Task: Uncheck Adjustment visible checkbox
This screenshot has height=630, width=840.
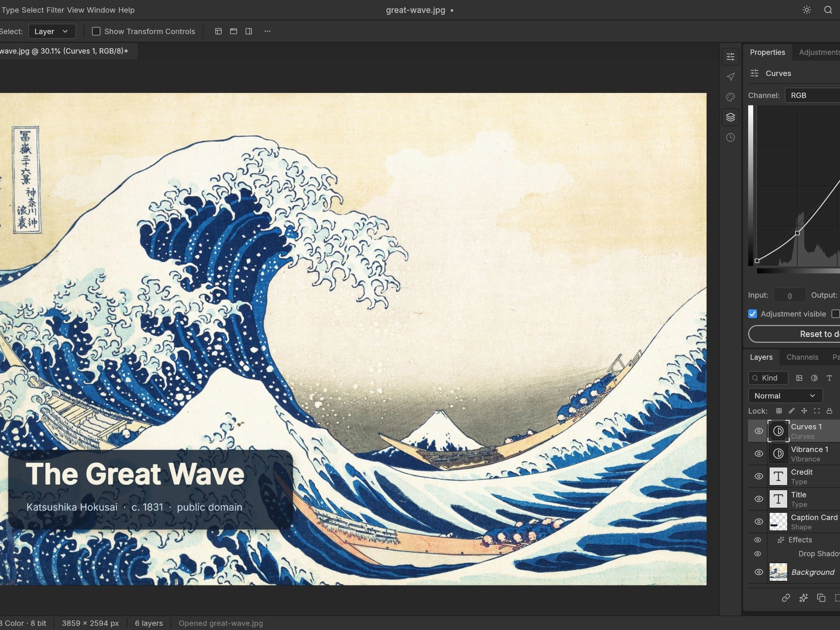Action: click(x=752, y=314)
